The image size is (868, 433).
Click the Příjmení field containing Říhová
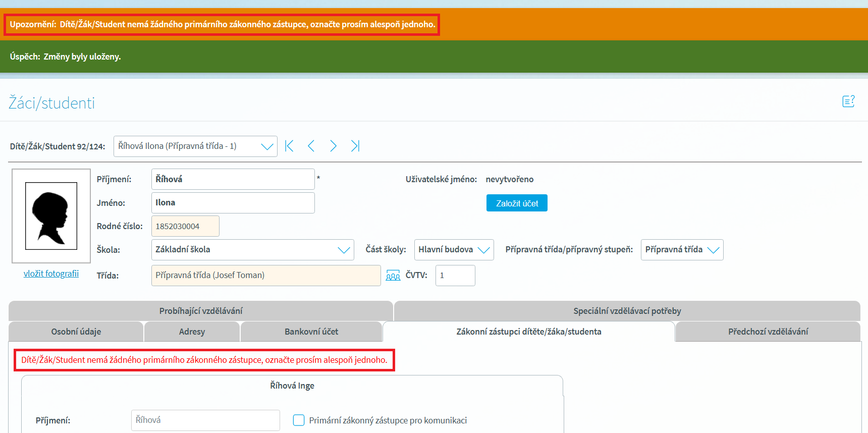click(233, 179)
